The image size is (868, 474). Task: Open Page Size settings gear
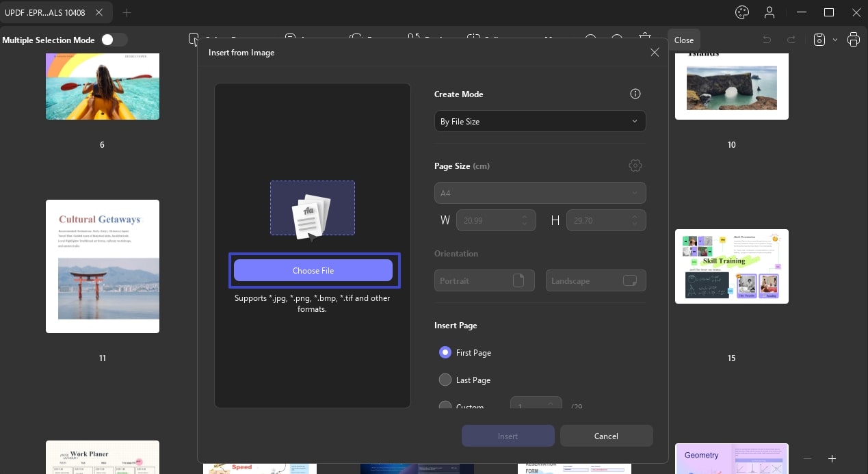click(x=635, y=166)
